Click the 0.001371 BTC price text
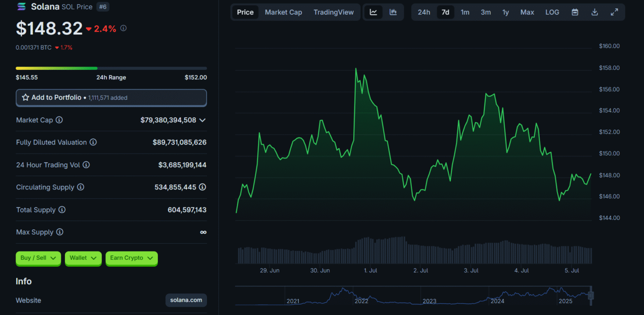The image size is (644, 315). click(34, 47)
